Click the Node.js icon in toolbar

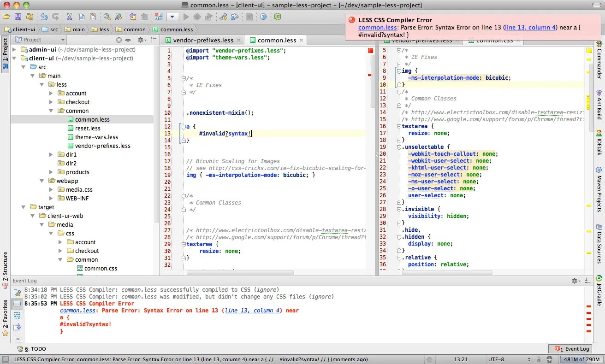(x=278, y=17)
